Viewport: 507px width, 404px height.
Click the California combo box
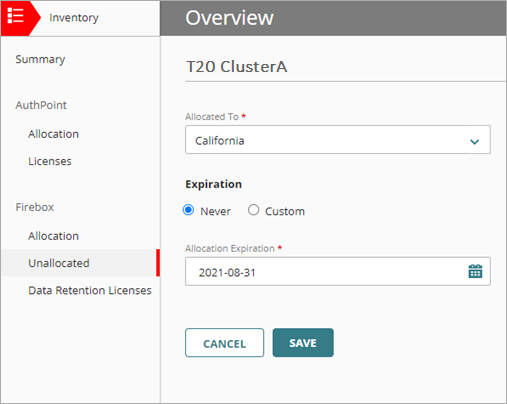click(338, 140)
